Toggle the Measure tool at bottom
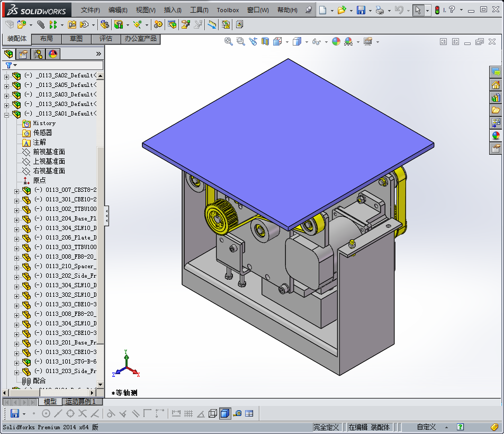 pos(238,413)
